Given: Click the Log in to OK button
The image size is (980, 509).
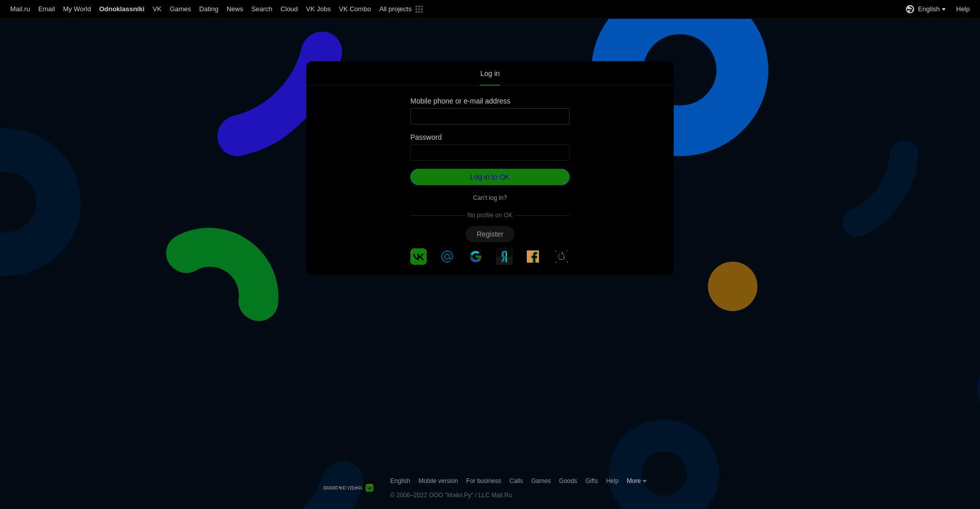Looking at the screenshot, I should click(490, 177).
